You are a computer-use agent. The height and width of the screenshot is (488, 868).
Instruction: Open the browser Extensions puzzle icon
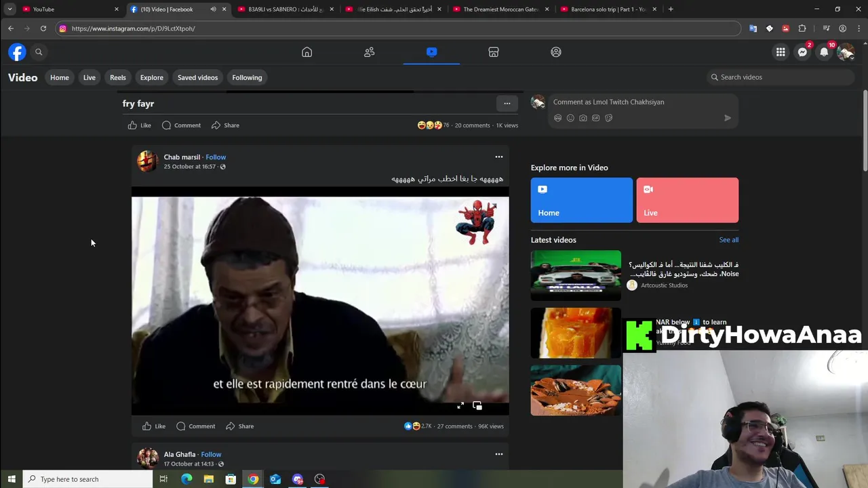[x=802, y=28]
